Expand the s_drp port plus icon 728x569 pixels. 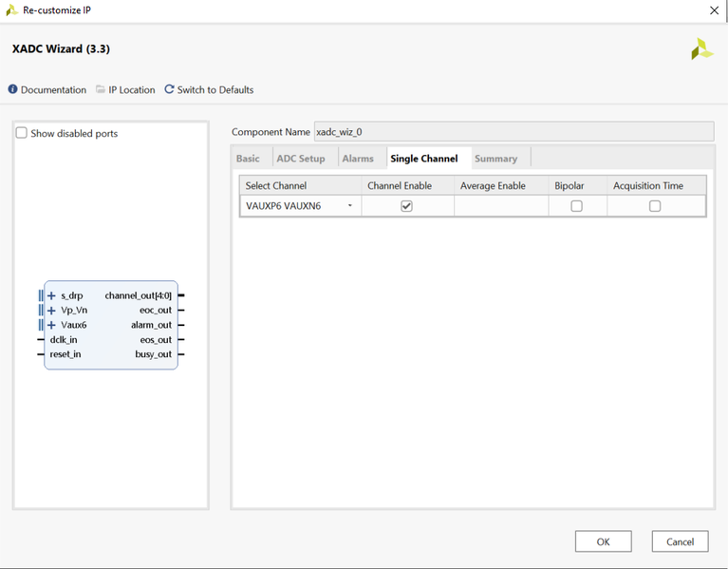click(x=51, y=295)
